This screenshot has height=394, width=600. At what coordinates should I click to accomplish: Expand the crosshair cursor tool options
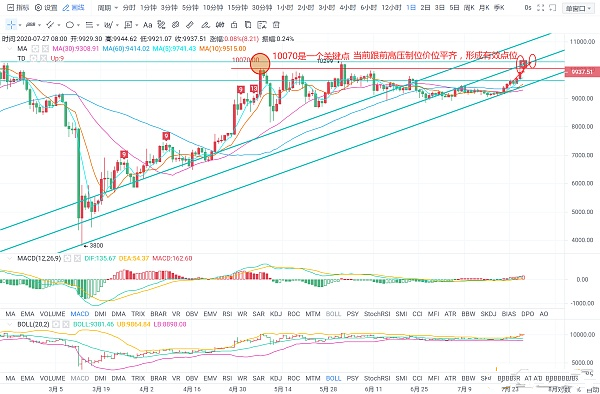[x=20, y=25]
